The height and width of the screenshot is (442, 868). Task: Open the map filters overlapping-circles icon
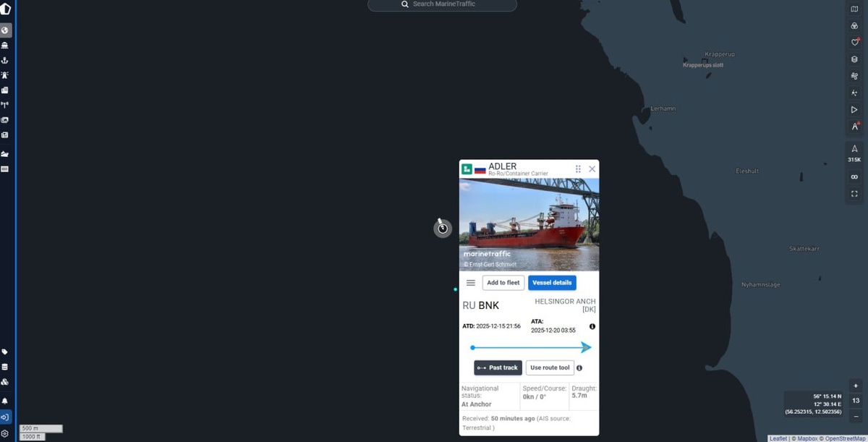pos(854,25)
